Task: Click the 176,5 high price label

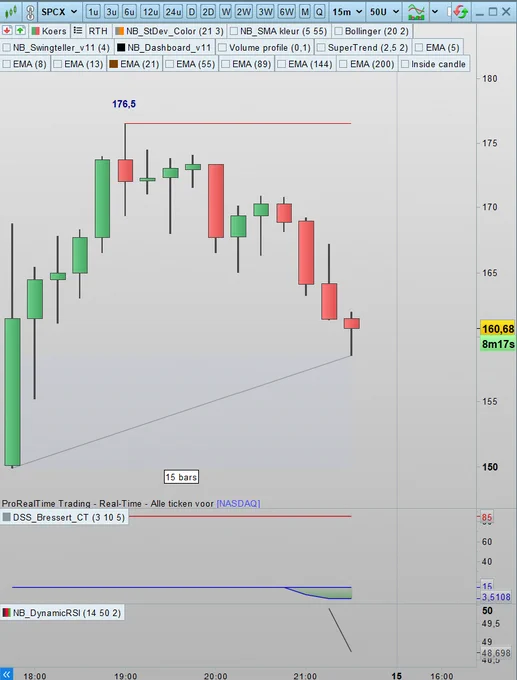Action: (124, 104)
